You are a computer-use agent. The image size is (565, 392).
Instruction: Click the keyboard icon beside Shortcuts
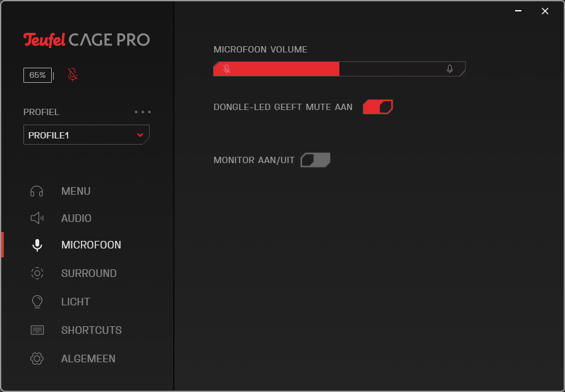pos(37,330)
